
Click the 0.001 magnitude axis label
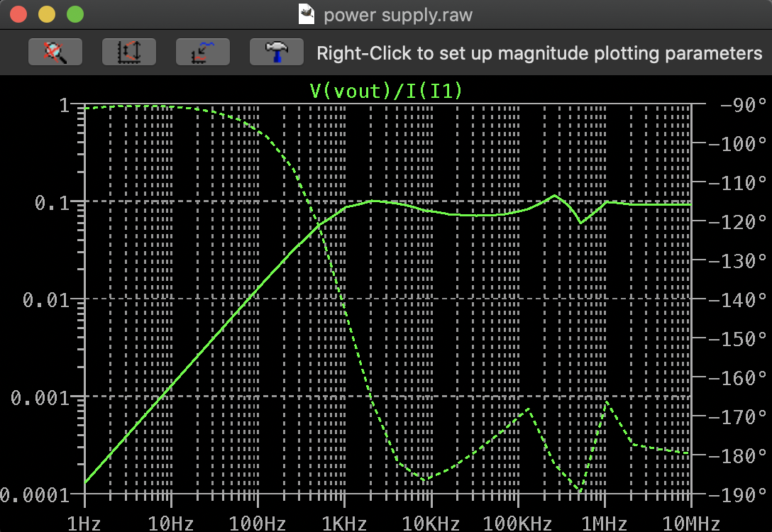pos(40,397)
